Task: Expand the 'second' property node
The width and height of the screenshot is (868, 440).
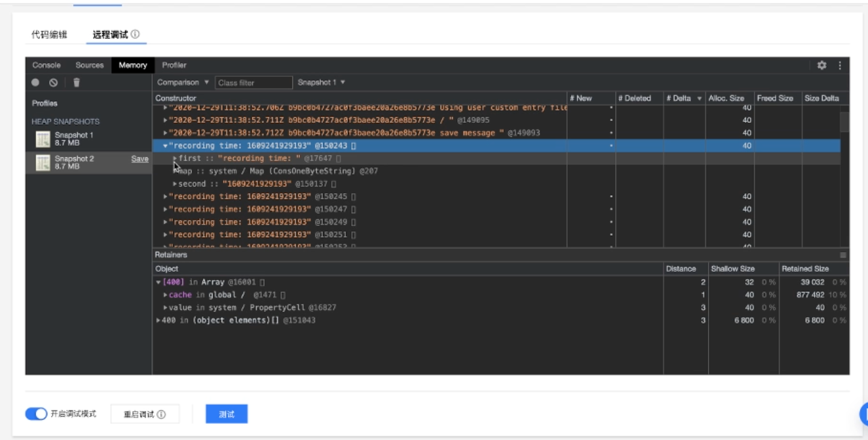Action: pos(175,184)
